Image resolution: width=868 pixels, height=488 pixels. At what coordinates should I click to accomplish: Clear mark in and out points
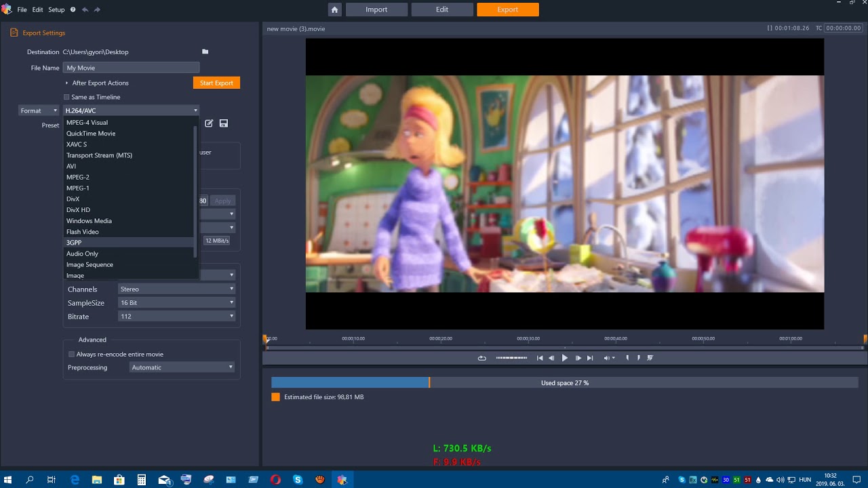point(650,358)
